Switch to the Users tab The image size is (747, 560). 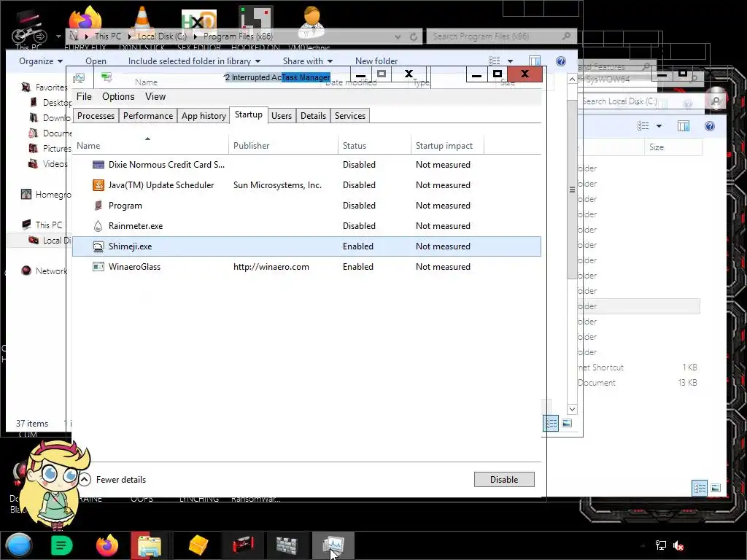click(282, 116)
